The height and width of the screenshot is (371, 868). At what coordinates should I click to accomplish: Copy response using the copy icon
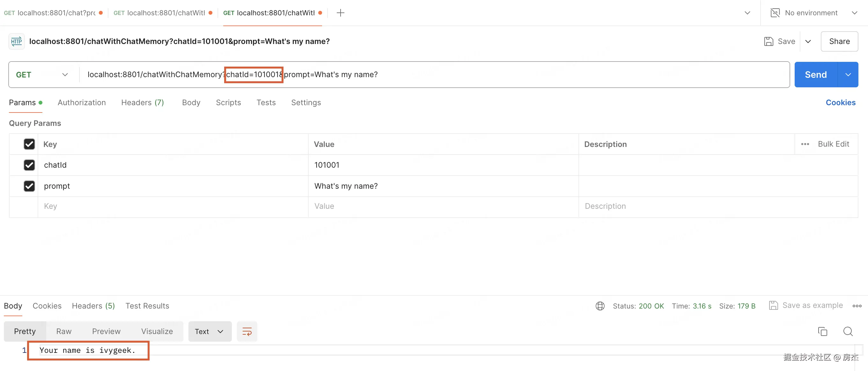[x=822, y=331]
